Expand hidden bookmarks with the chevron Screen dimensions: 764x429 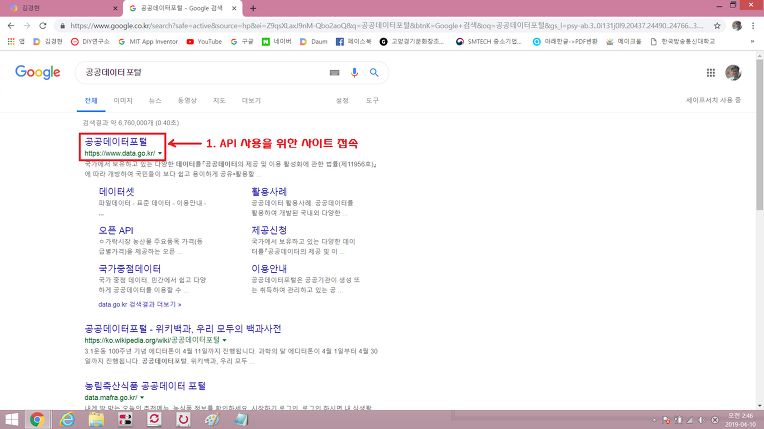(x=752, y=42)
